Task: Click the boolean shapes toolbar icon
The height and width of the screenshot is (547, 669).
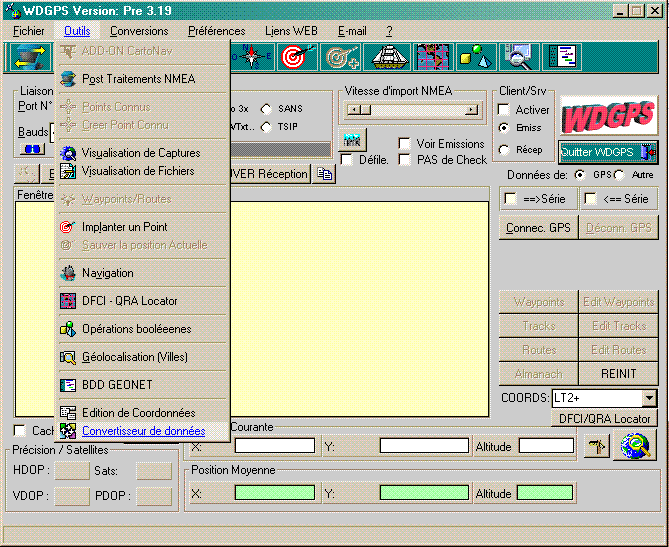Action: tap(475, 57)
